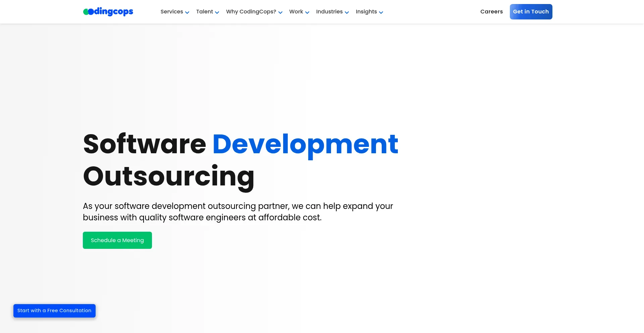The width and height of the screenshot is (644, 333).
Task: Go to the Careers page link
Action: (491, 12)
